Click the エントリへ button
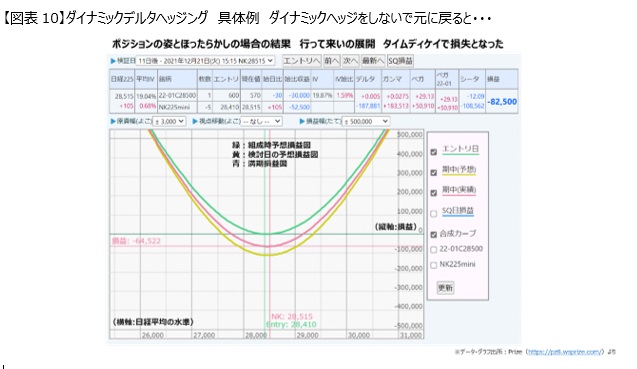Viewport: 637px width, 369px height. pos(302,61)
